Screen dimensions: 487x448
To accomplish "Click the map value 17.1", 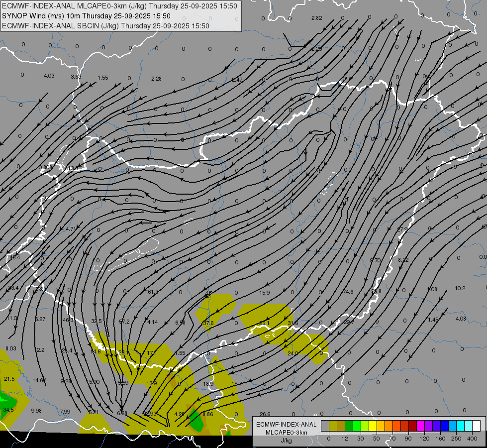I will tap(152, 353).
